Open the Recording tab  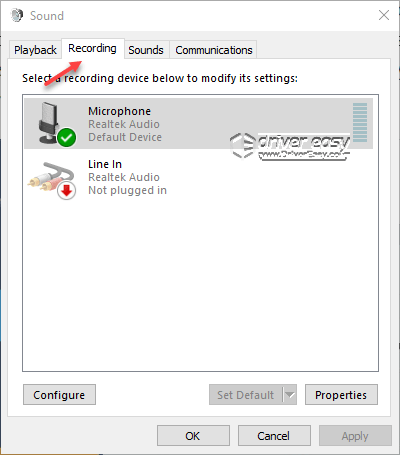tap(93, 49)
